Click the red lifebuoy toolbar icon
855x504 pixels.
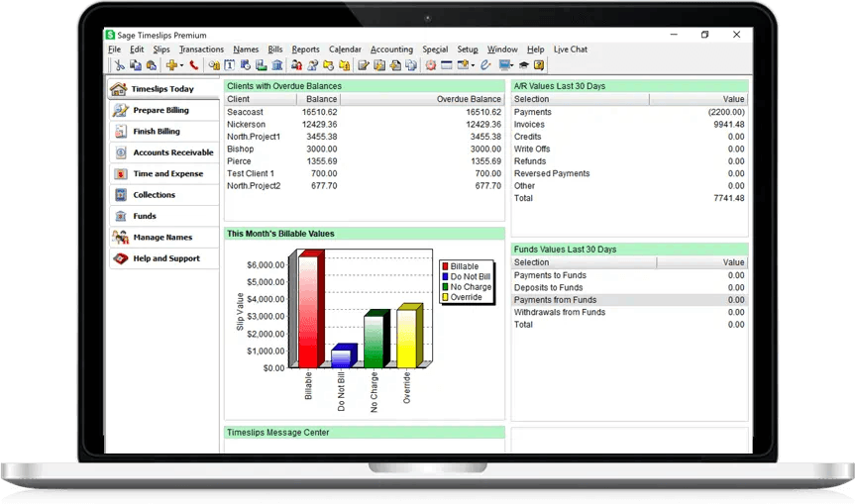click(431, 65)
